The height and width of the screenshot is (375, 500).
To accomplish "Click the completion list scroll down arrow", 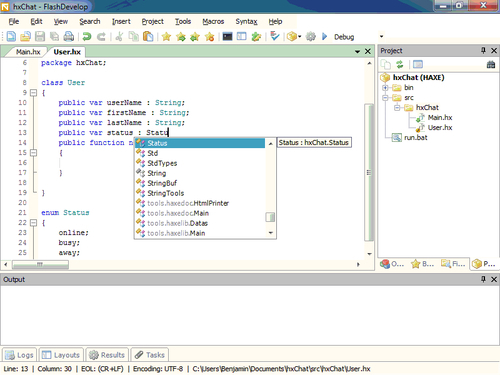I will click(271, 233).
